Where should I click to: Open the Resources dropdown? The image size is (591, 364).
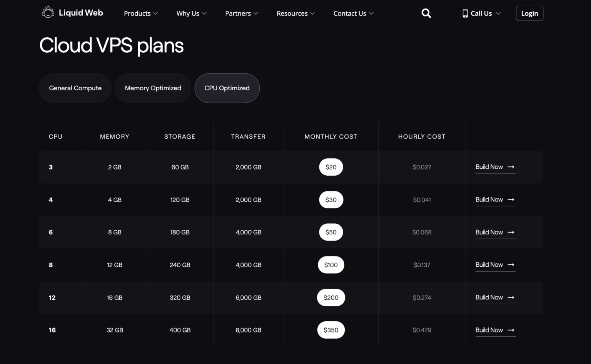tap(295, 13)
